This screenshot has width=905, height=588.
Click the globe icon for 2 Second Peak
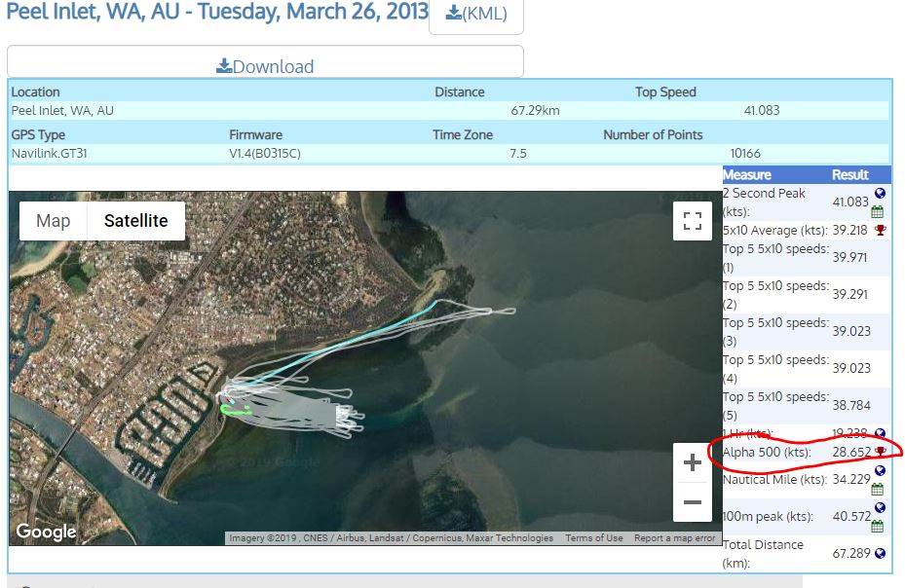click(x=881, y=194)
